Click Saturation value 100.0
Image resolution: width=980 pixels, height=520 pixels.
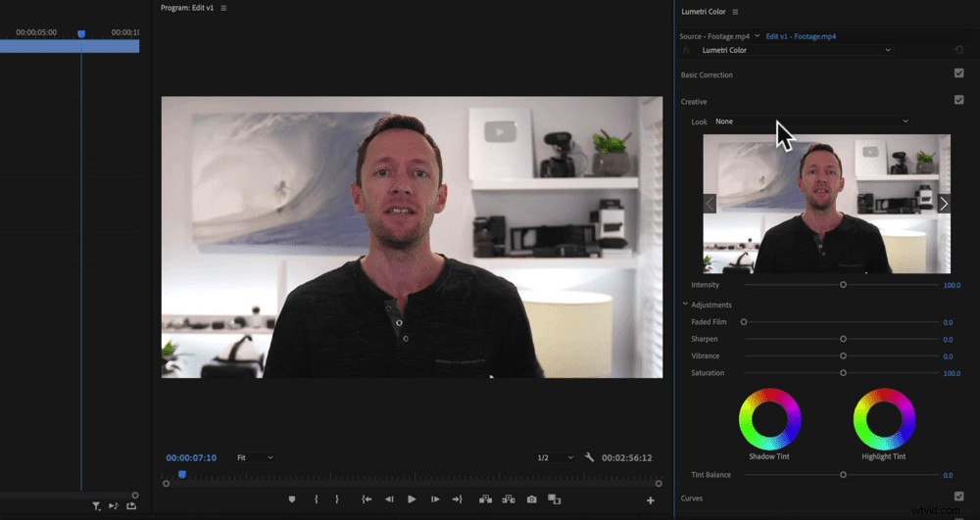coord(952,373)
